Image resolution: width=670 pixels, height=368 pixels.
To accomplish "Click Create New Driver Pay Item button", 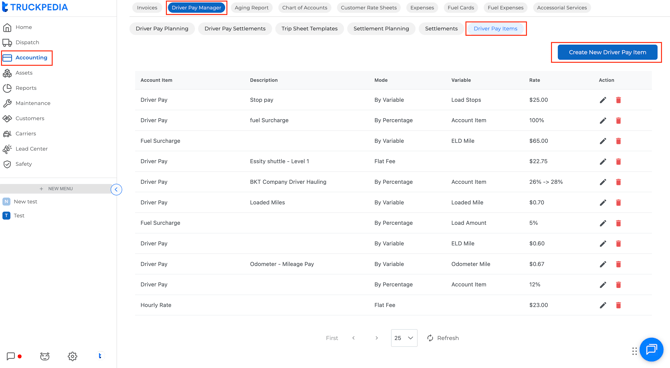I will (x=607, y=52).
